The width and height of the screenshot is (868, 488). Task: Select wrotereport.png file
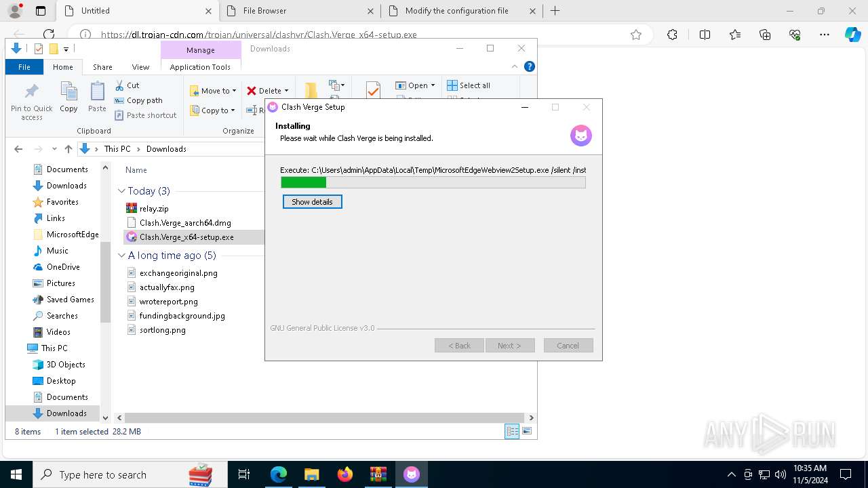[168, 302]
